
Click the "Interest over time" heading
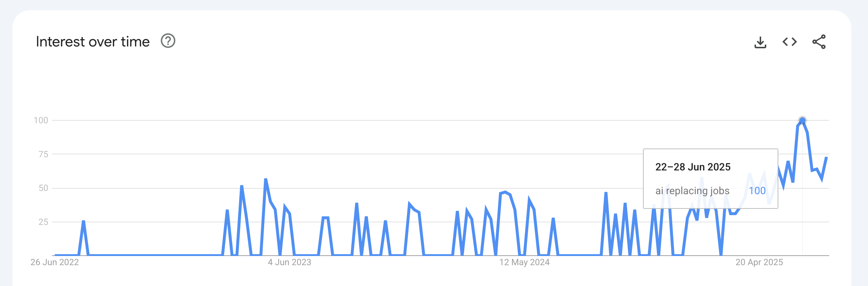click(93, 42)
